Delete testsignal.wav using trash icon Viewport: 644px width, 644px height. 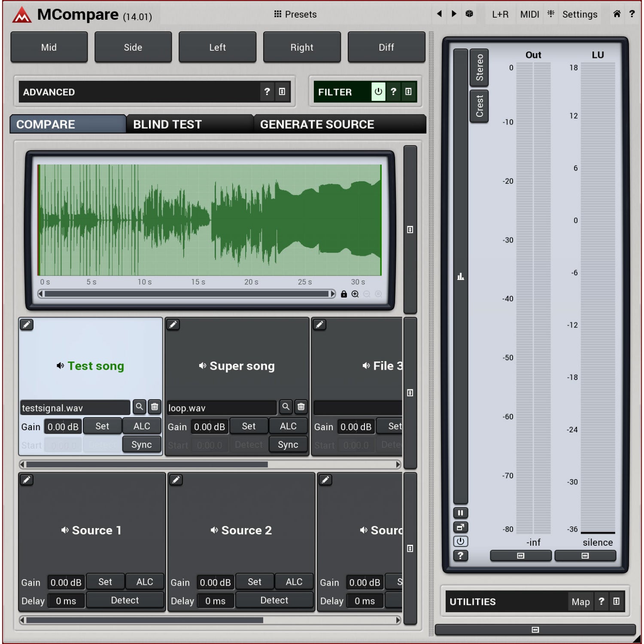(155, 407)
